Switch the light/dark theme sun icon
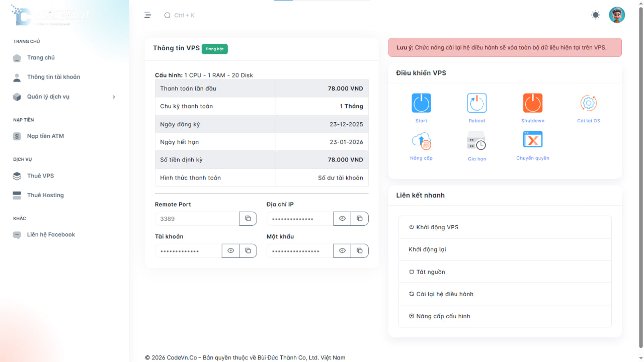Viewport: 644px width, 362px height. point(596,15)
